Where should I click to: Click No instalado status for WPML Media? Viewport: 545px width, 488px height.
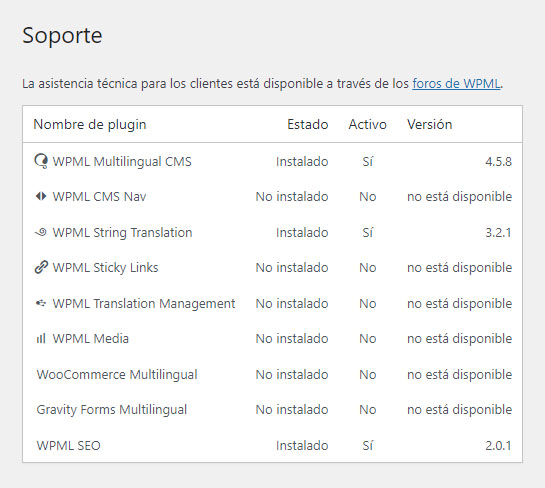coord(292,339)
